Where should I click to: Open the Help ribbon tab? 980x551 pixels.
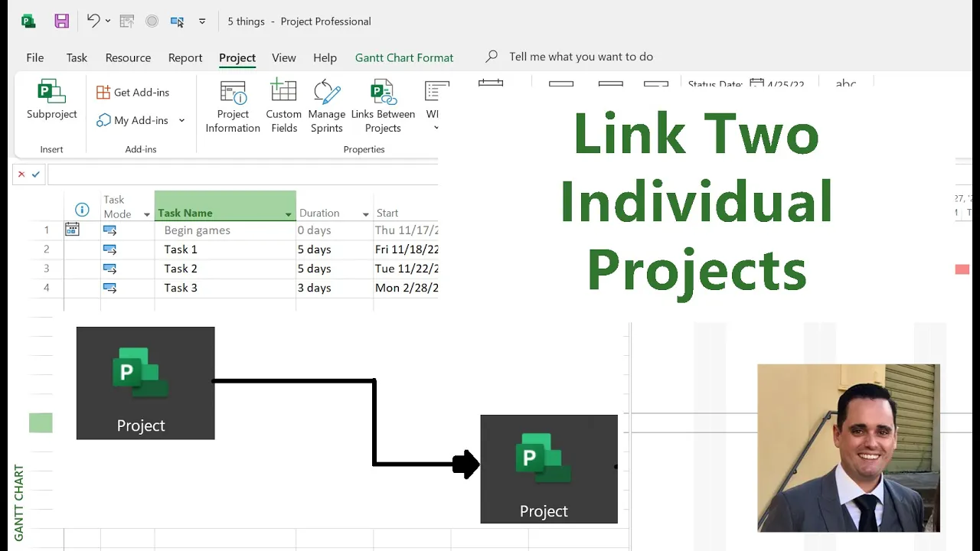click(325, 57)
